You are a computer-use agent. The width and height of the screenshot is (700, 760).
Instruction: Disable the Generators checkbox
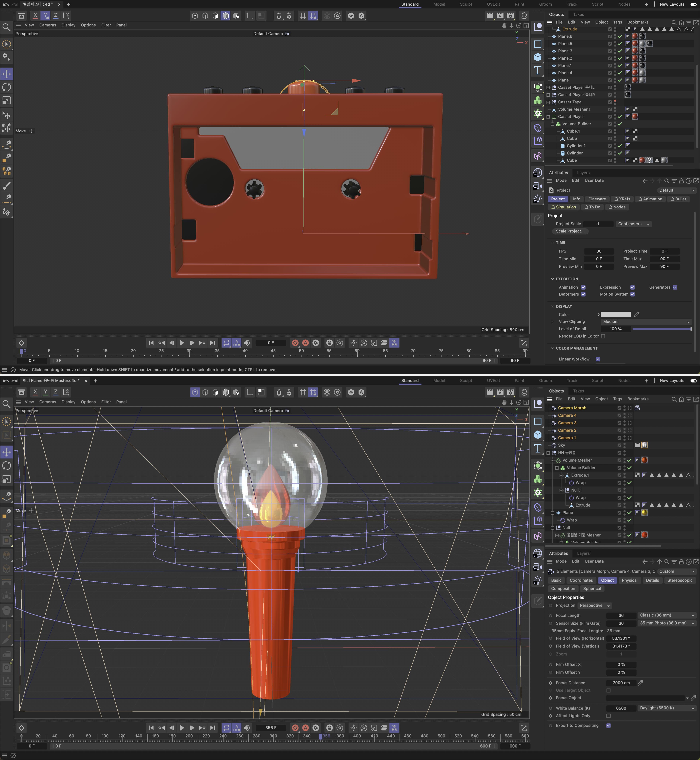coord(675,287)
